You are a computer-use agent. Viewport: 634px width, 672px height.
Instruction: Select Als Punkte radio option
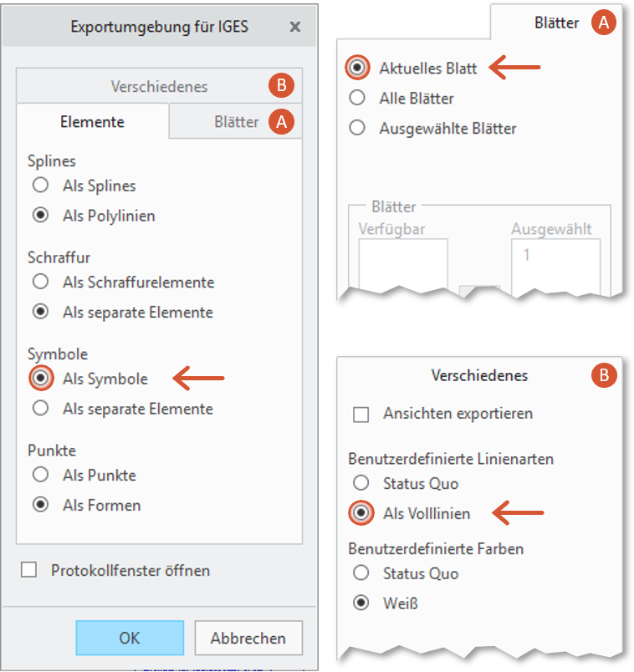coord(41,475)
